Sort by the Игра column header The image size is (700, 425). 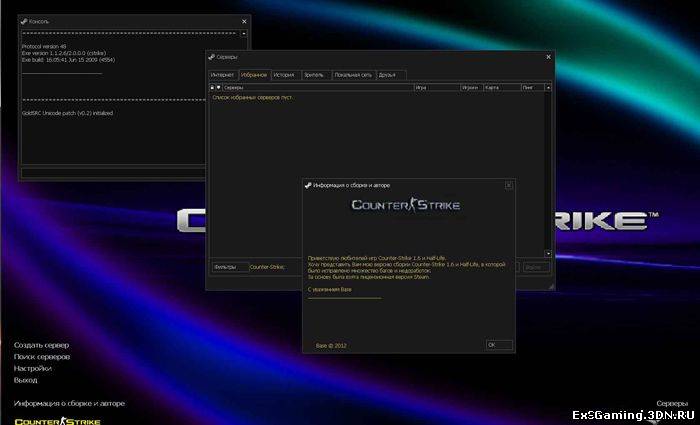coord(437,88)
